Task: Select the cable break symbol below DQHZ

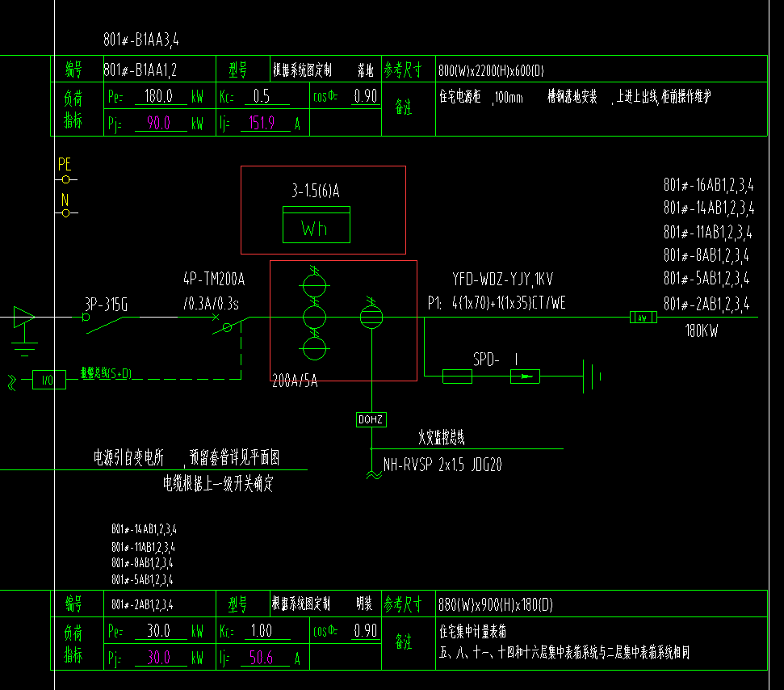Action: [374, 474]
